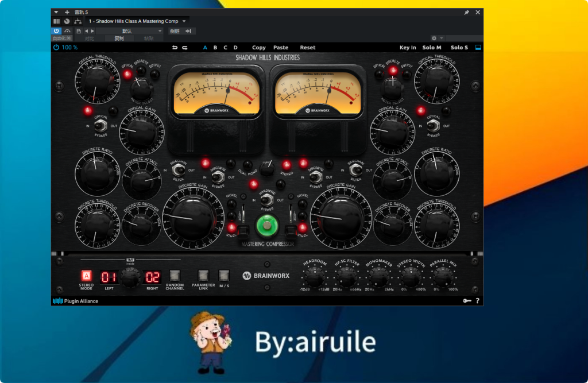The width and height of the screenshot is (588, 383).
Task: Enable the Random Channel button
Action: pos(175,276)
